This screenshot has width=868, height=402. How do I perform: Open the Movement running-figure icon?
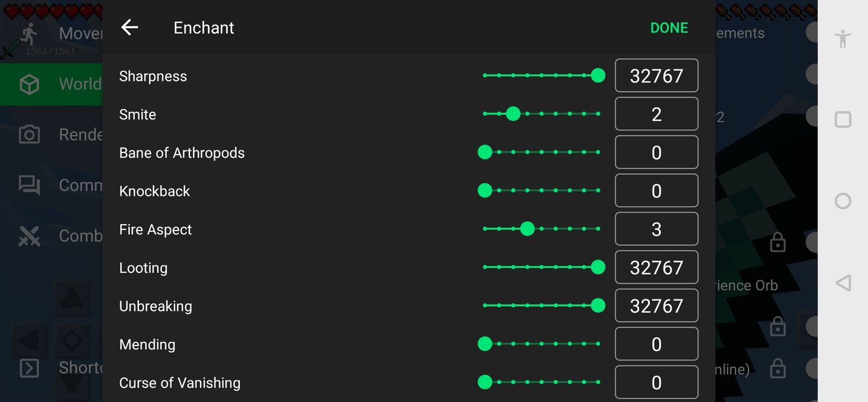[x=29, y=34]
